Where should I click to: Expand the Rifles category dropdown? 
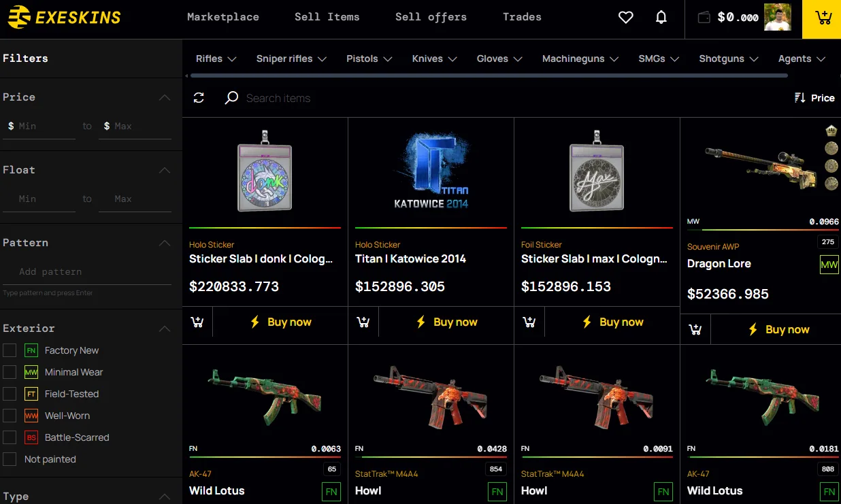click(x=216, y=58)
